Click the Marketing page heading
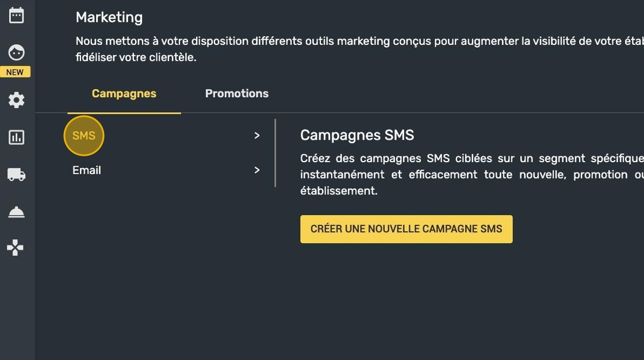This screenshot has height=360, width=644. click(109, 18)
